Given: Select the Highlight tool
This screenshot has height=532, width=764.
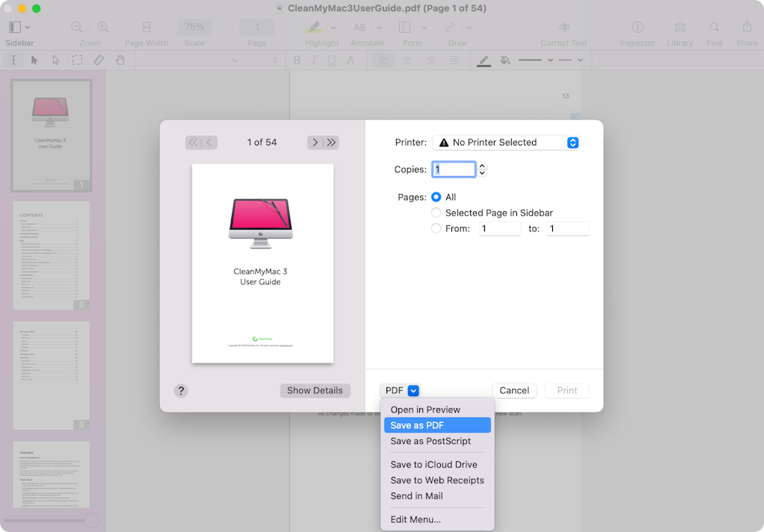Looking at the screenshot, I should (x=313, y=26).
